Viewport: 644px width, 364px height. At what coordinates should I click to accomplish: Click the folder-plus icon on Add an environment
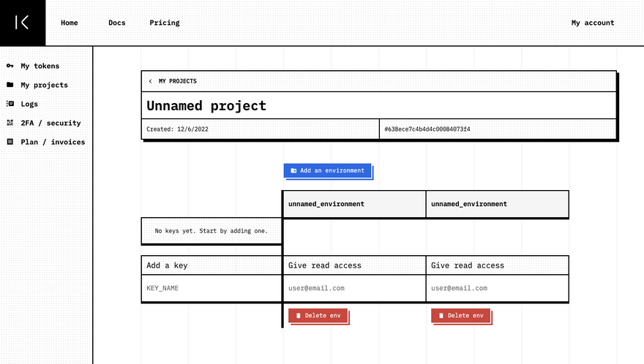293,170
